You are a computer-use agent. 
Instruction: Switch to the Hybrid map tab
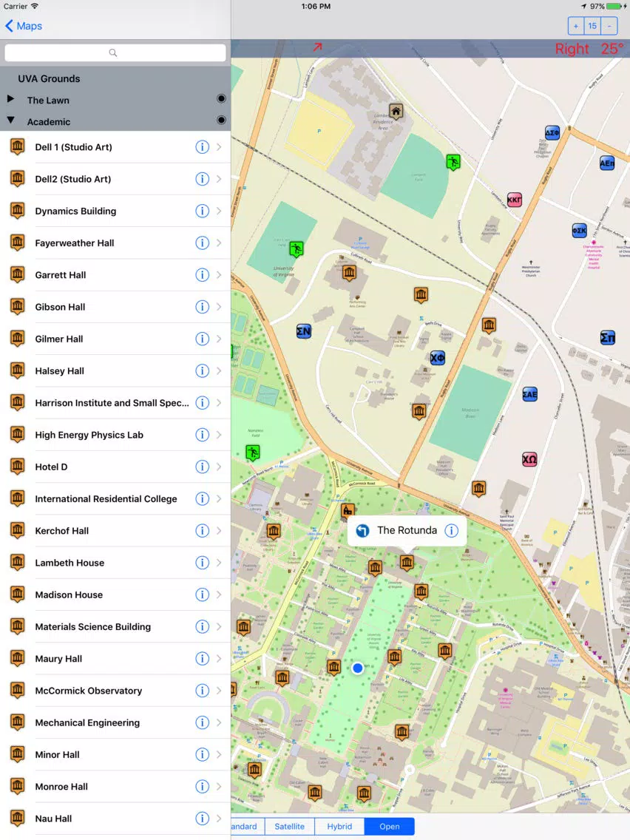click(339, 827)
